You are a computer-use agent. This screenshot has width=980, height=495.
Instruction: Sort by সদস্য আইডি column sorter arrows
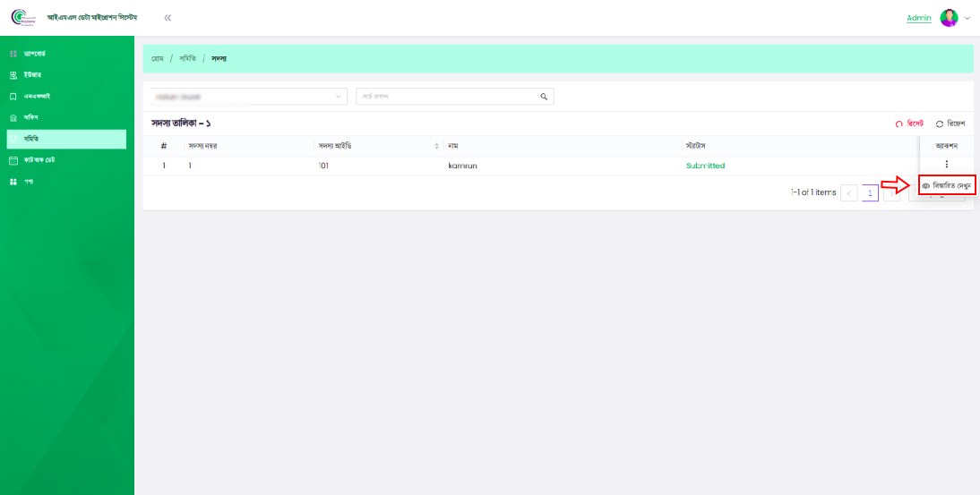click(x=437, y=146)
